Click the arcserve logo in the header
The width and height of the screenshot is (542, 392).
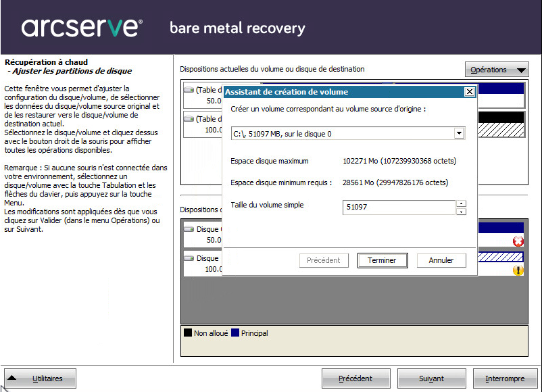point(82,27)
